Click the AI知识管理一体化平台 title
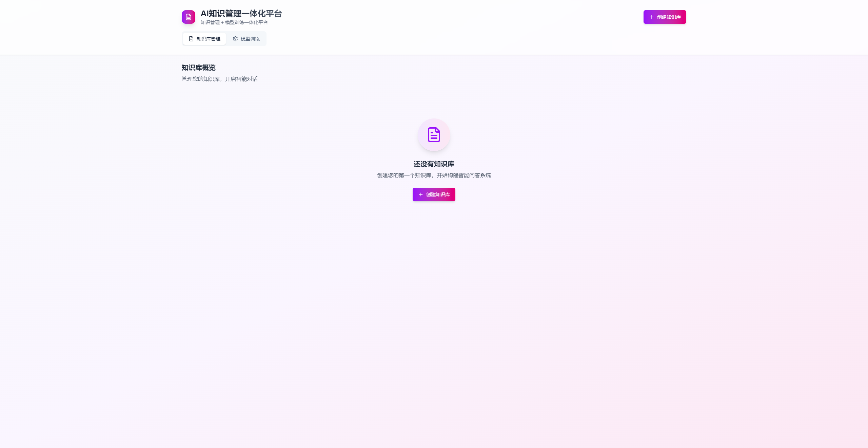Viewport: 868px width, 448px height. tap(241, 14)
